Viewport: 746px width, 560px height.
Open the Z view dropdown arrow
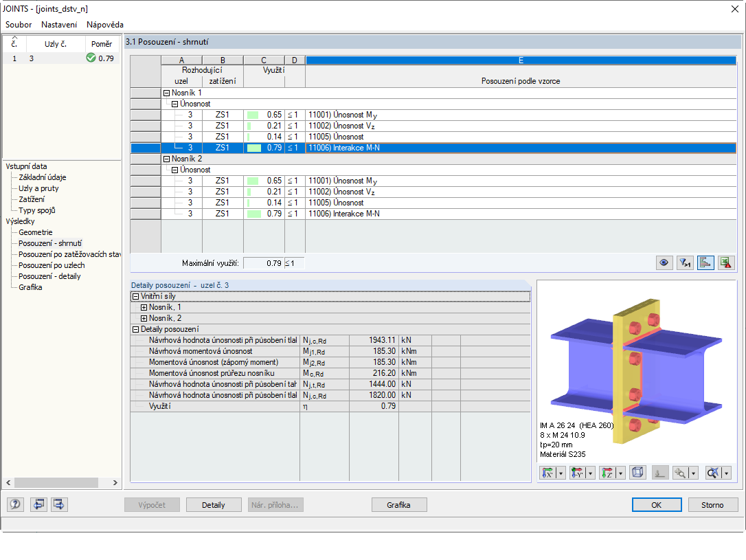point(620,473)
